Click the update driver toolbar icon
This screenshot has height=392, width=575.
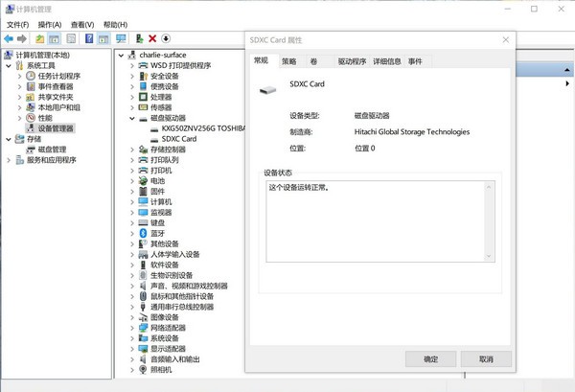pos(139,38)
